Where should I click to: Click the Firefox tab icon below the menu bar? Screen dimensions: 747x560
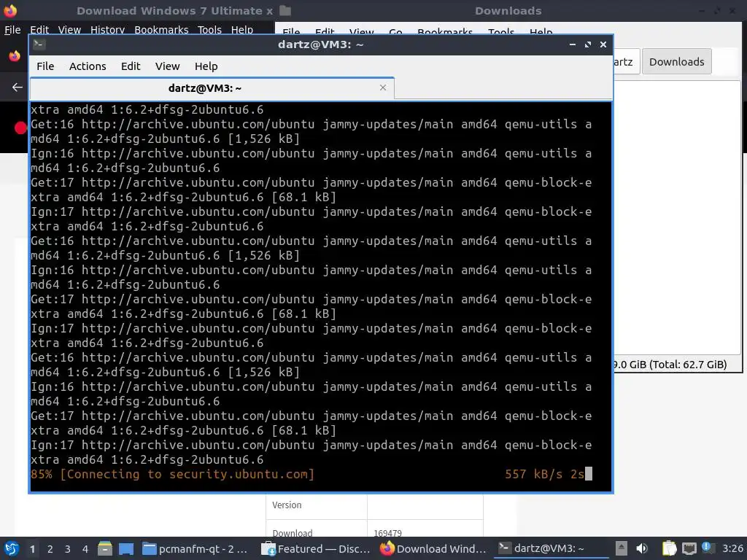point(15,56)
